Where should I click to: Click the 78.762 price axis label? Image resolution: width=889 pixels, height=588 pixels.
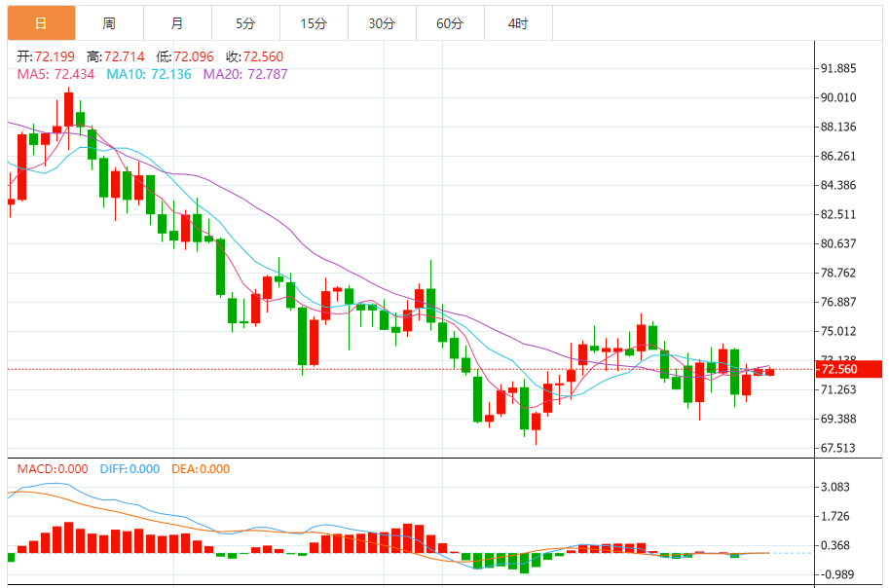[838, 273]
